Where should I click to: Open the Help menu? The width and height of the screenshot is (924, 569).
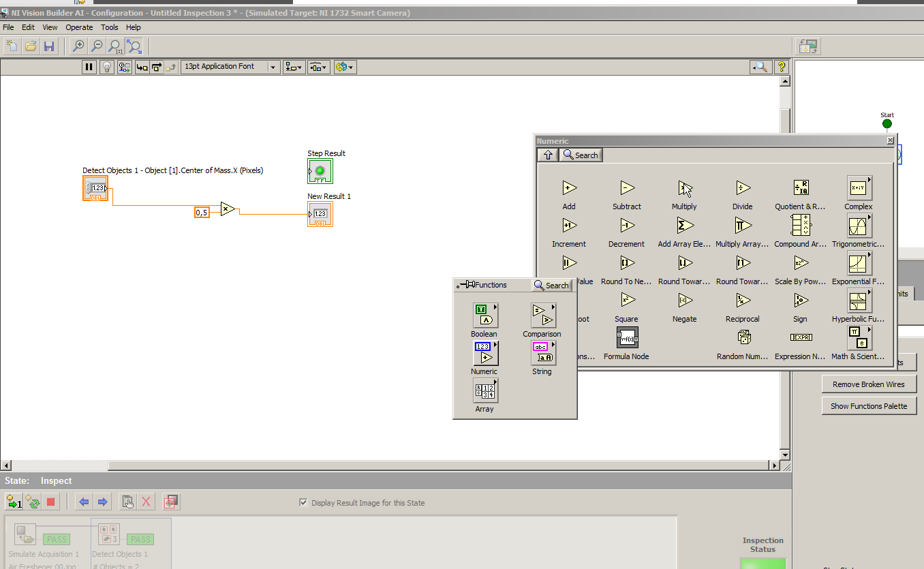[x=134, y=27]
